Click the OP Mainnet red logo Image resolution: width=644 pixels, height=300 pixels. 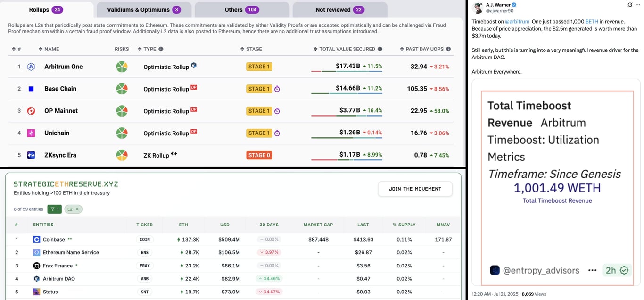pyautogui.click(x=31, y=111)
